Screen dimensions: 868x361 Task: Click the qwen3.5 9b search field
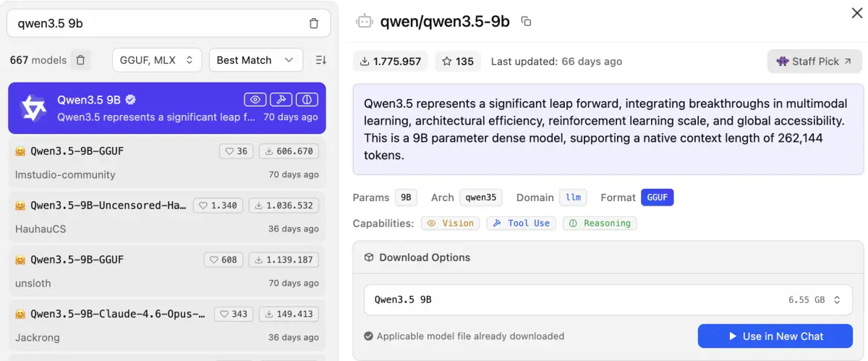tap(169, 24)
